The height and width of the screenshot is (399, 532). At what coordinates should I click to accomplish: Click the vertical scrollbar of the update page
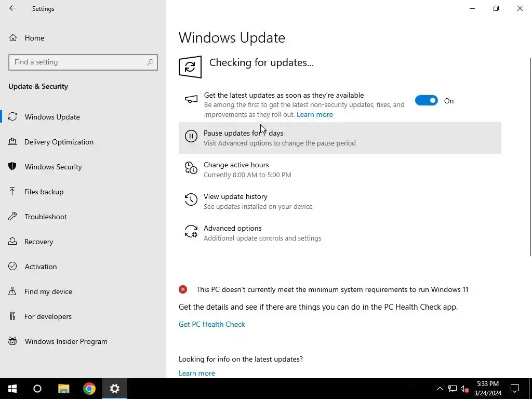click(530, 157)
